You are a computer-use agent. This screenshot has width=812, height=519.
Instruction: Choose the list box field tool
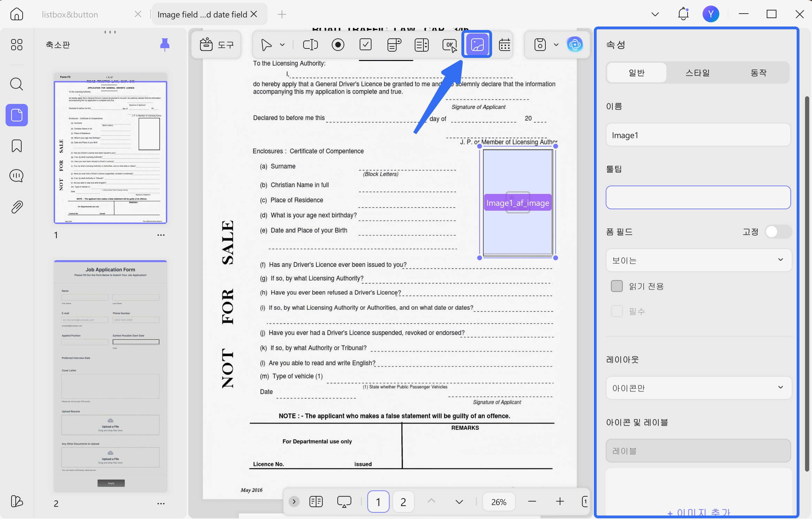[x=422, y=45]
